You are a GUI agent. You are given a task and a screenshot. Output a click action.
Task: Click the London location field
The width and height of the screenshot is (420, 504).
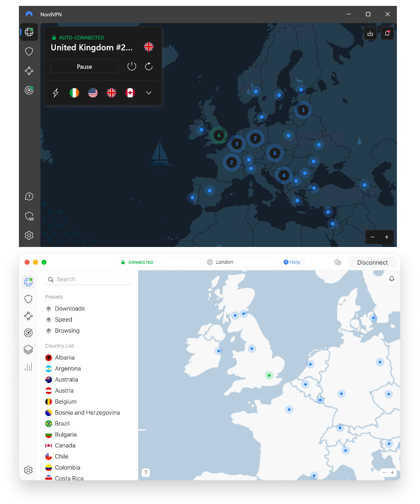coord(220,262)
